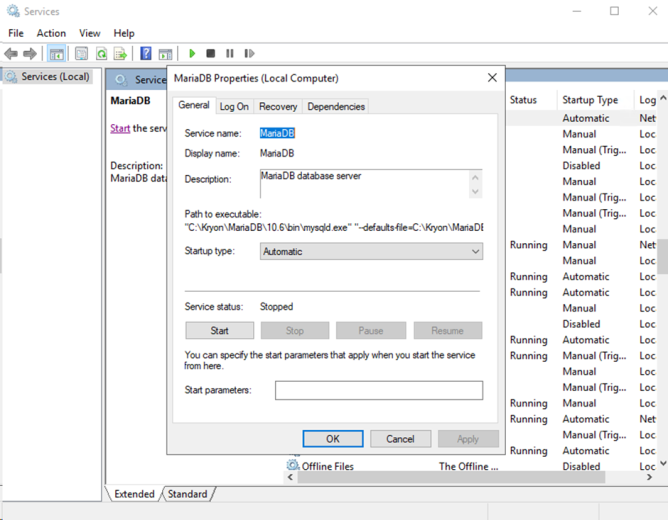Viewport: 668px width, 520px height.
Task: Click the Apply button
Action: [468, 439]
